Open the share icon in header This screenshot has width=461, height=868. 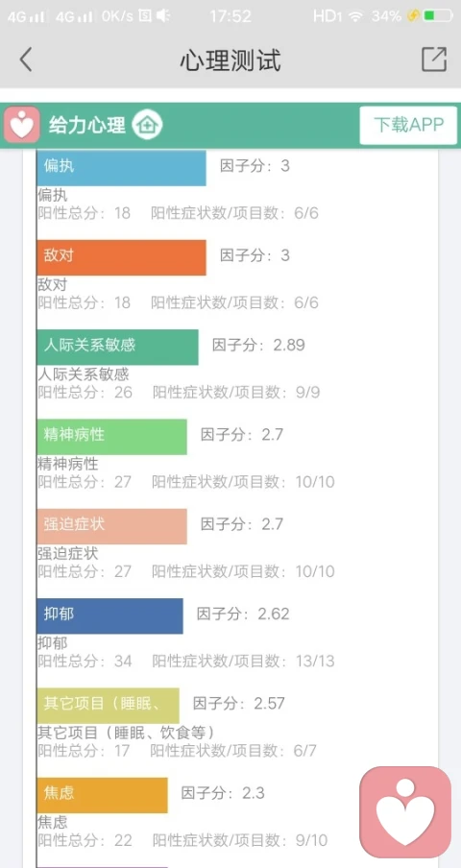[x=434, y=60]
